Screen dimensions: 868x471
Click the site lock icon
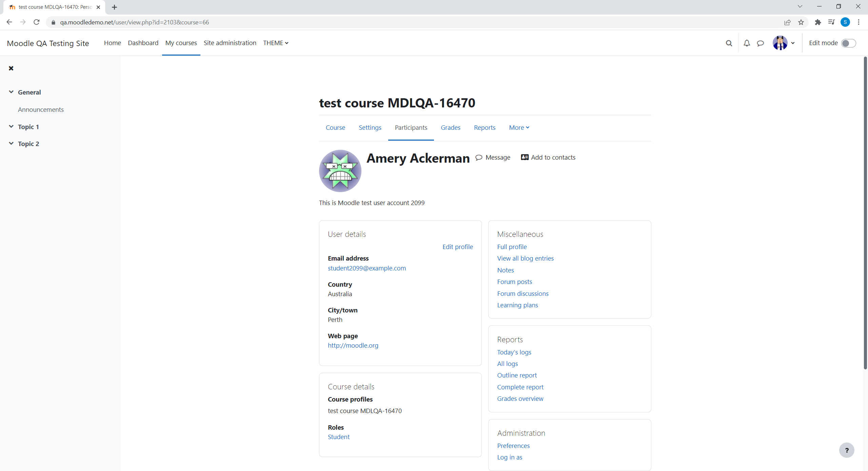[53, 22]
